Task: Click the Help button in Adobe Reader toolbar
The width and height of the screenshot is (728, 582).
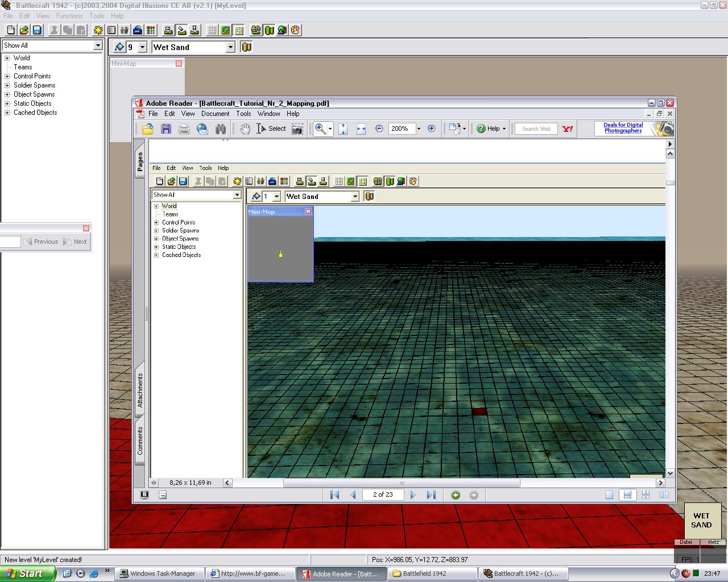Action: (x=491, y=129)
